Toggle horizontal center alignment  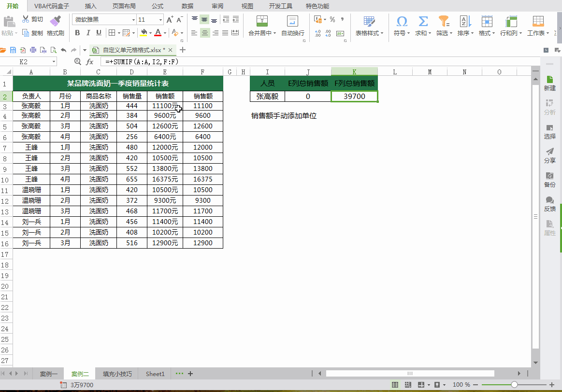(205, 33)
